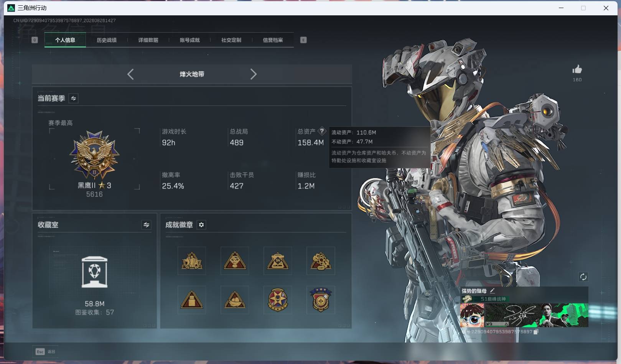621x364 pixels.
Task: Switch to the 个人信息 tab
Action: [65, 40]
